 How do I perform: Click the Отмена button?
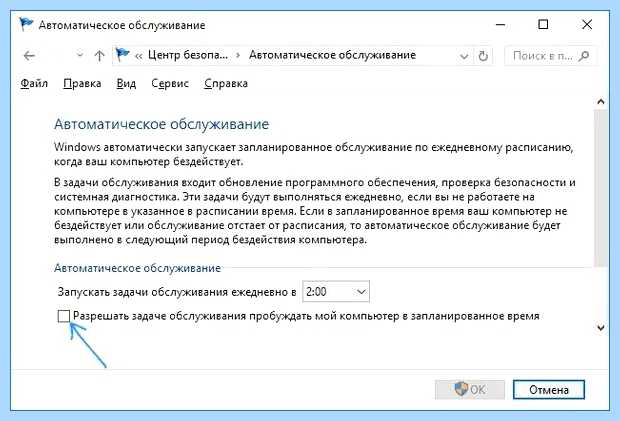549,390
